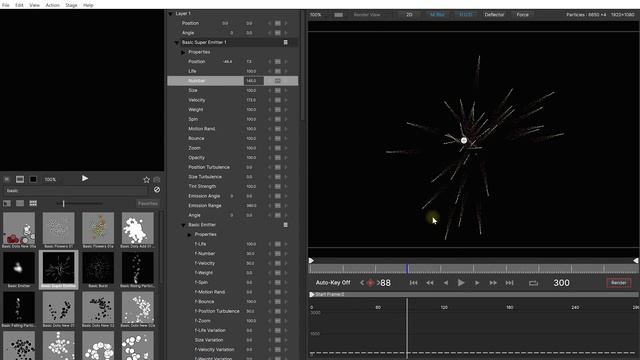This screenshot has height=360, width=640.
Task: Expand Properties under Basic Emitter
Action: click(x=190, y=235)
